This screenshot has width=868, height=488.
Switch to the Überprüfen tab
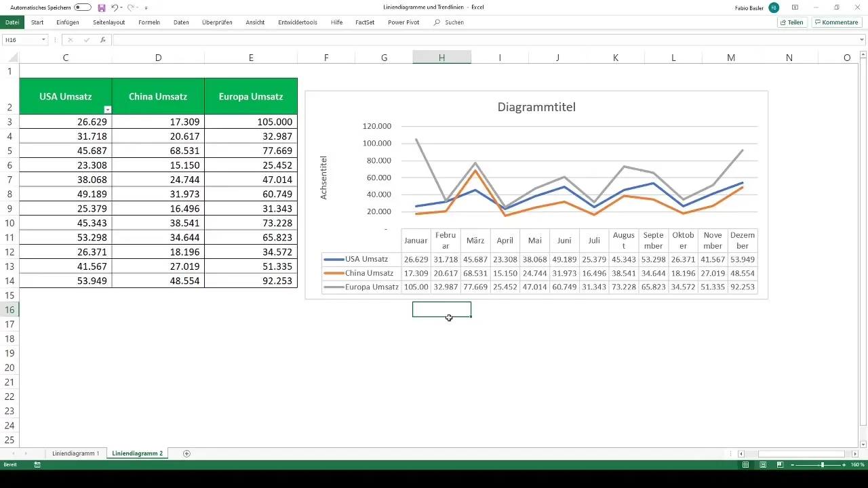[x=217, y=22]
